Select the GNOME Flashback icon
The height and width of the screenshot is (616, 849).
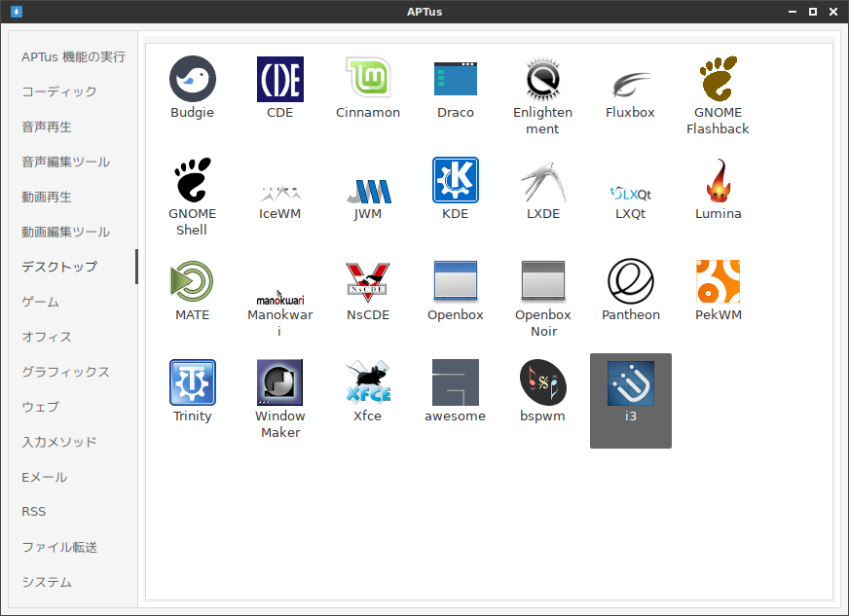click(x=718, y=79)
